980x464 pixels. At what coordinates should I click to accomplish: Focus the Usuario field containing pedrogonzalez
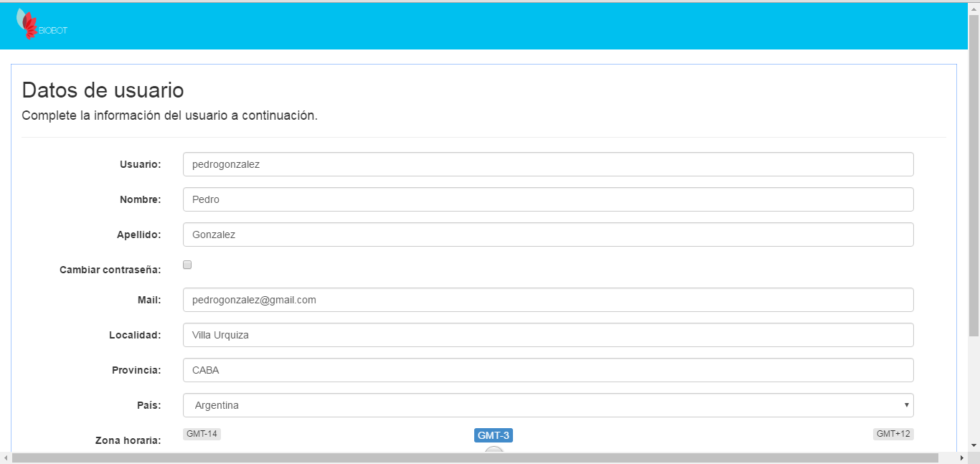click(548, 164)
